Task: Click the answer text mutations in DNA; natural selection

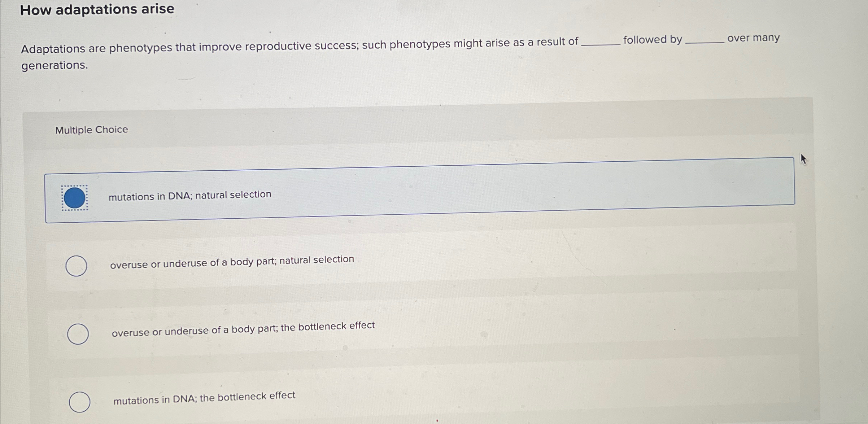Action: [189, 195]
